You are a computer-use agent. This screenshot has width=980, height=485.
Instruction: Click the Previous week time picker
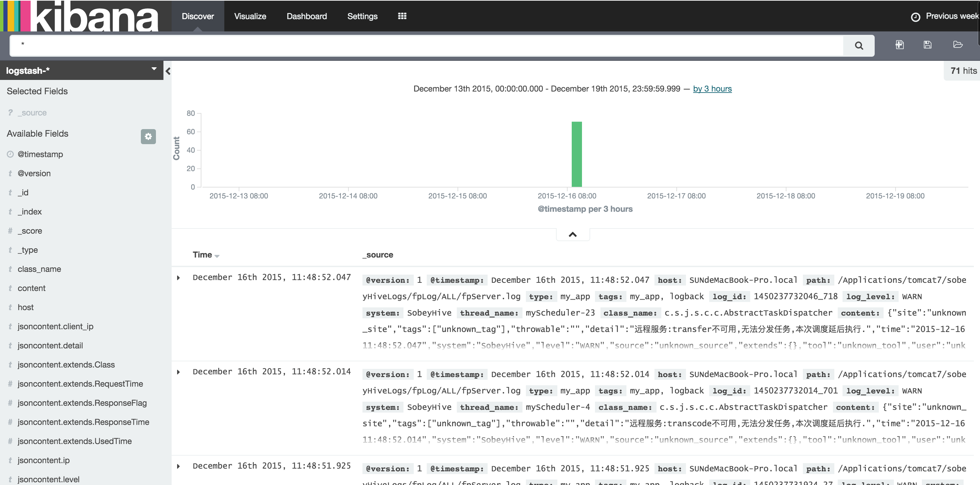(x=952, y=16)
